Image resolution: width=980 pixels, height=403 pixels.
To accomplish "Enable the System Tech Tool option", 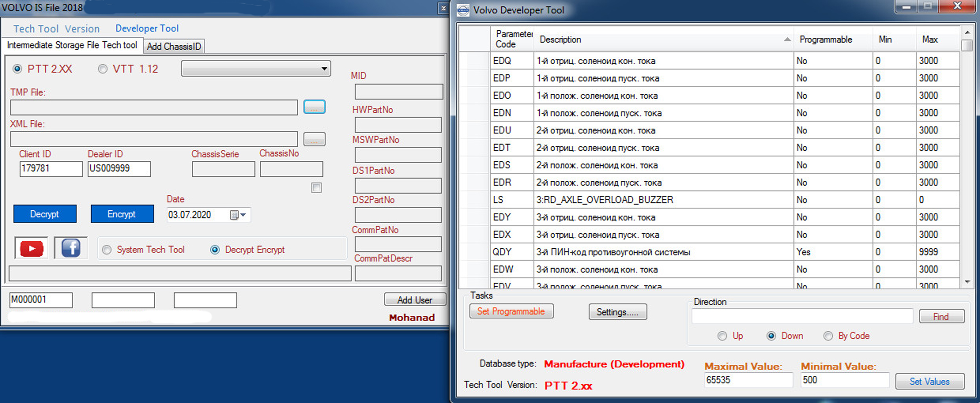I will pos(107,250).
